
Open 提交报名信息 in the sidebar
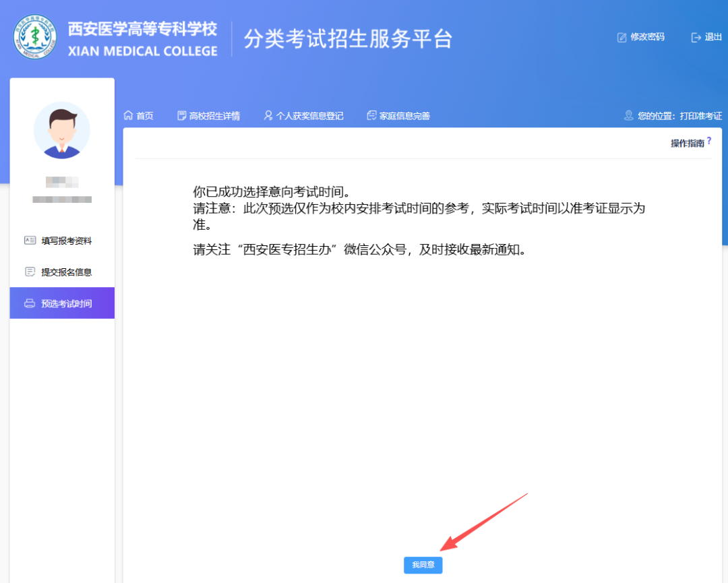point(66,272)
